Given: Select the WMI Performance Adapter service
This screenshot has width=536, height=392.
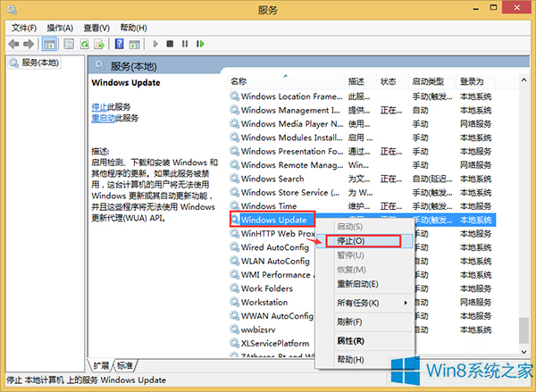Looking at the screenshot, I should tap(278, 275).
